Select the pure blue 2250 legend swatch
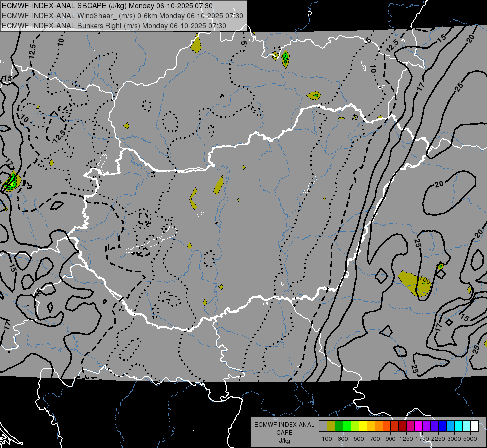Screen dimensions: 487x448 point(443,426)
